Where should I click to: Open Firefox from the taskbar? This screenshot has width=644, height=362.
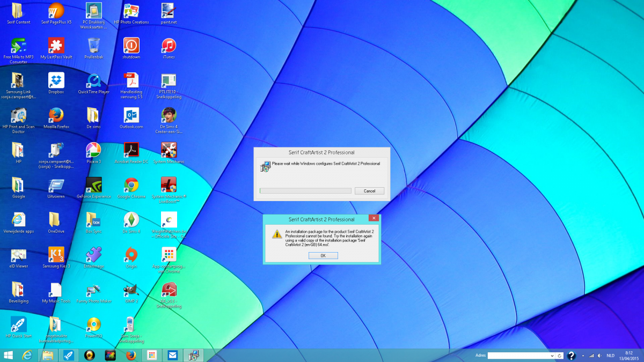click(x=131, y=355)
